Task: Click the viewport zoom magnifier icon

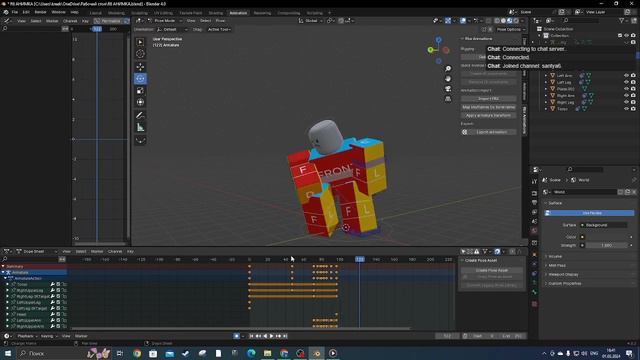Action: pyautogui.click(x=448, y=69)
